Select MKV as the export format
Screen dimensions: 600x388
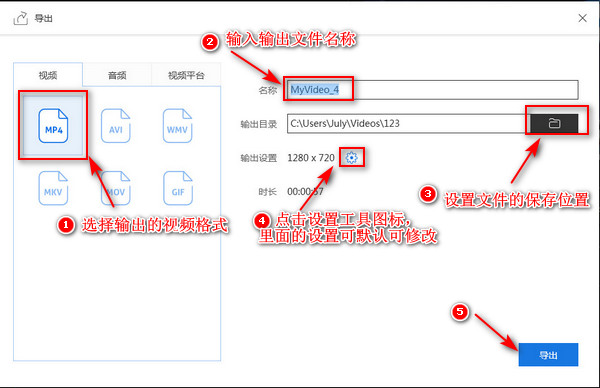click(53, 188)
